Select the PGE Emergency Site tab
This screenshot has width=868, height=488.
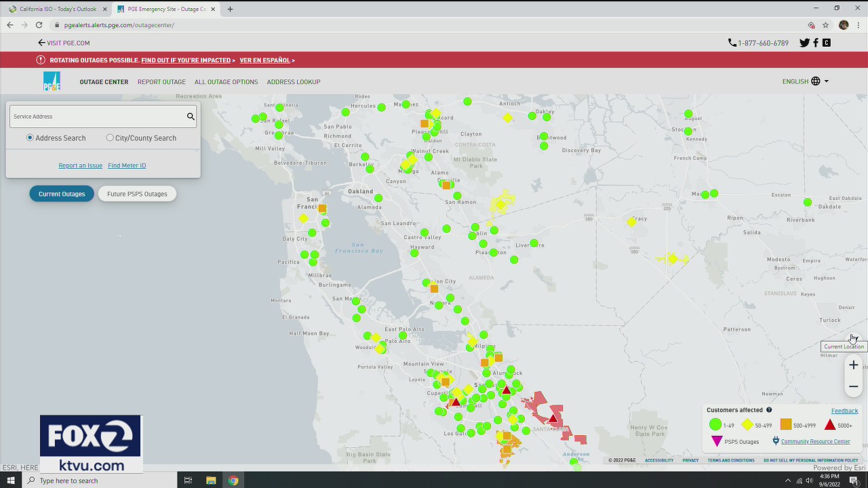point(165,9)
